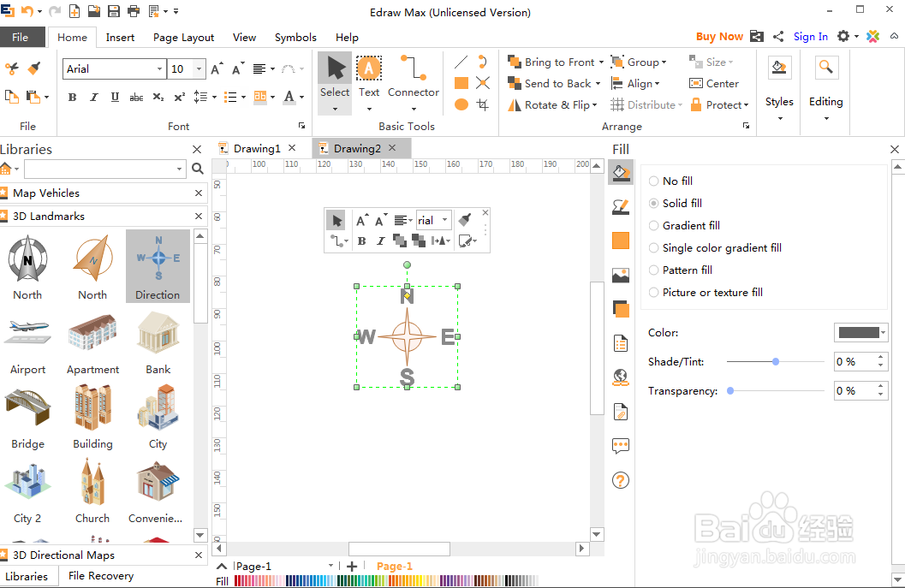Add a new page with plus button
Viewport: 905px width, 588px height.
(x=352, y=566)
